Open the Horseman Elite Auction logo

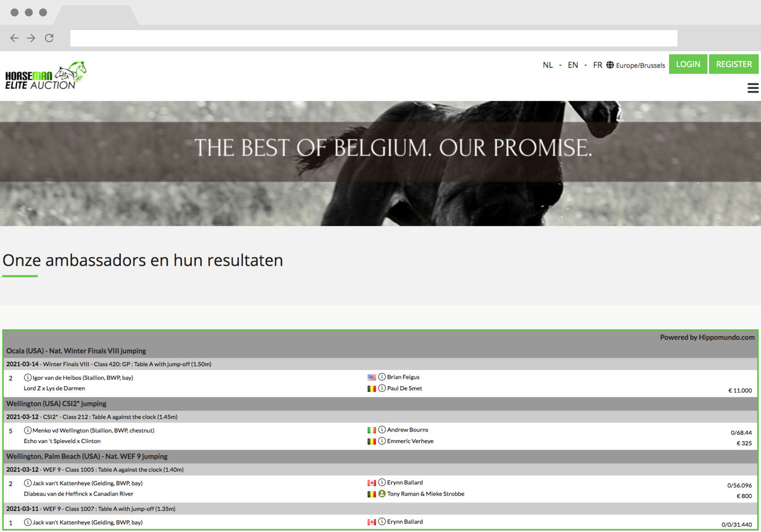pyautogui.click(x=45, y=76)
